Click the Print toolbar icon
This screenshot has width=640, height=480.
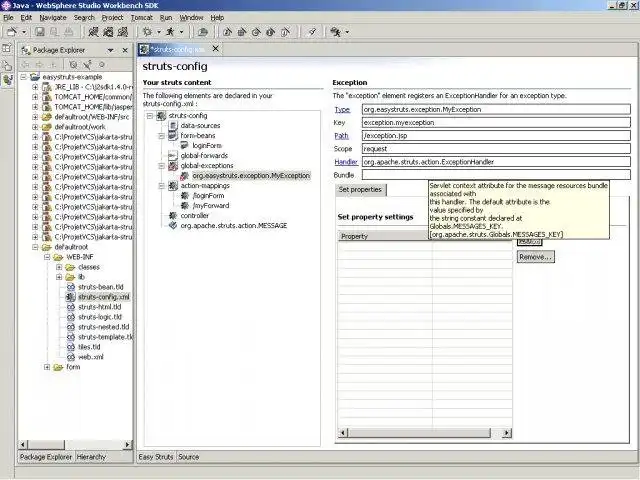[x=69, y=32]
